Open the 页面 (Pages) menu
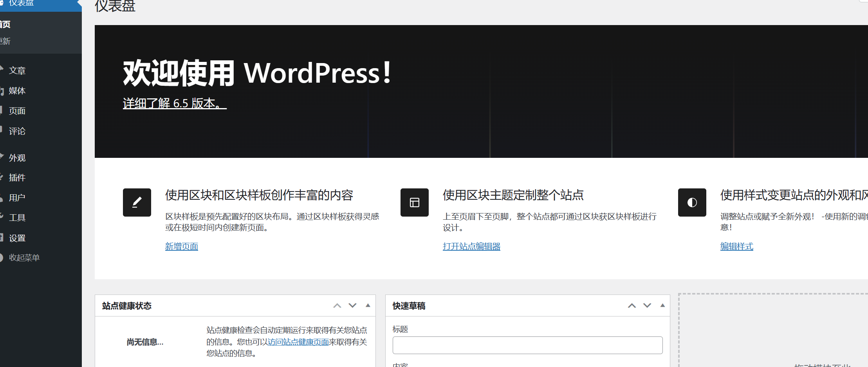 [17, 111]
